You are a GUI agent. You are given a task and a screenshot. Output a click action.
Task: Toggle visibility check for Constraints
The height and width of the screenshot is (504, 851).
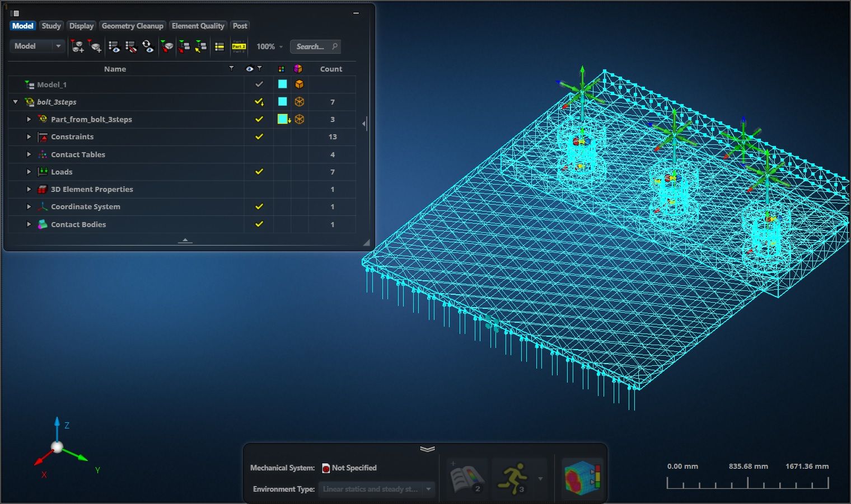tap(259, 136)
